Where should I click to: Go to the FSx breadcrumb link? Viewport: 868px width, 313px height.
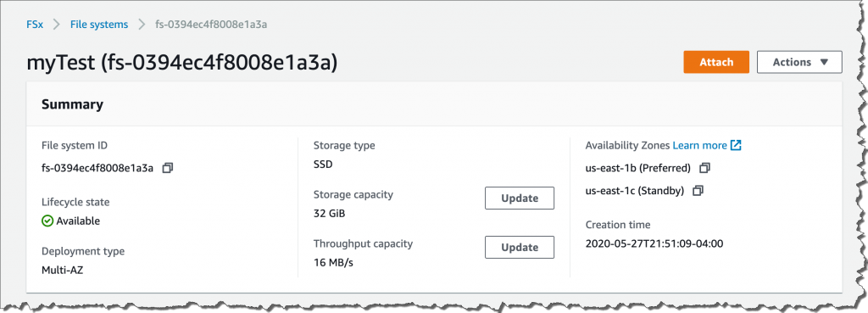pyautogui.click(x=35, y=25)
